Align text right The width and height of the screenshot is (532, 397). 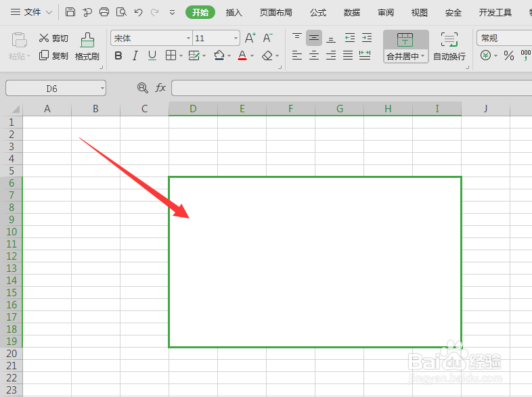(331, 55)
